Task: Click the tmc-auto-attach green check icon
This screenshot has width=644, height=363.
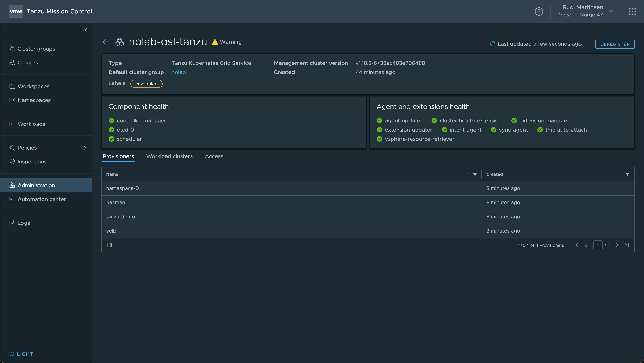Action: coord(540,130)
